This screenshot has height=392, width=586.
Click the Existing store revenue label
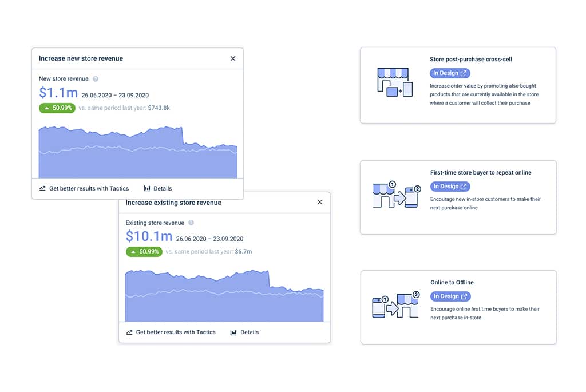155,223
